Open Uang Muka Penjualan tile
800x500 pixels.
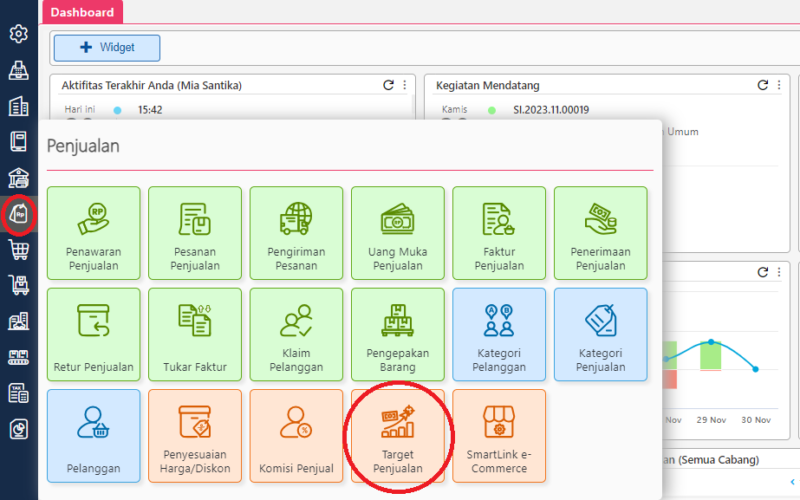(398, 233)
